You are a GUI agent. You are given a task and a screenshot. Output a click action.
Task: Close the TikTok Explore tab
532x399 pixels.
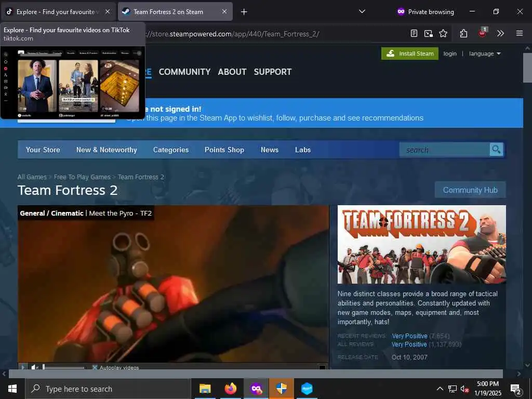(x=108, y=11)
